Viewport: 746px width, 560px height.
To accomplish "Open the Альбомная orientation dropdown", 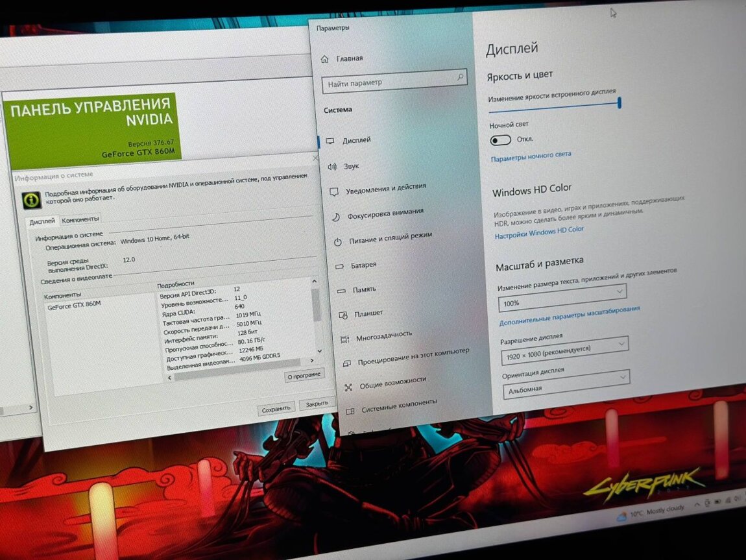I will pyautogui.click(x=566, y=383).
